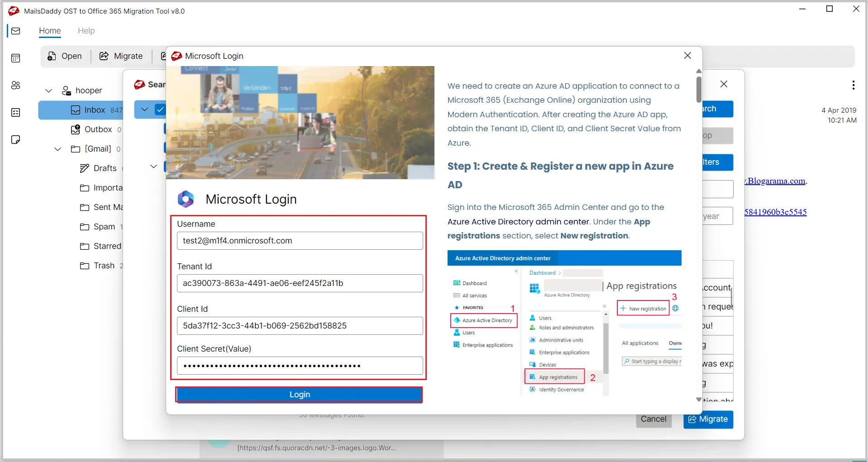Collapse the hooper mailbox tree
Image resolution: width=868 pixels, height=462 pixels.
point(49,90)
